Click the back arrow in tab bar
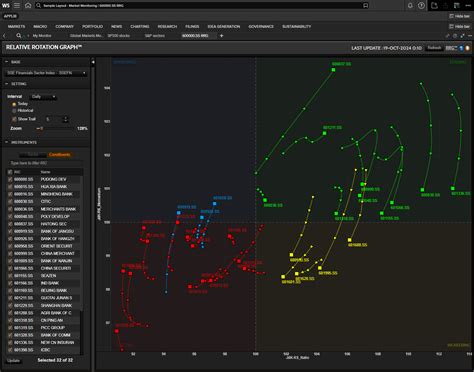 [x=4, y=36]
